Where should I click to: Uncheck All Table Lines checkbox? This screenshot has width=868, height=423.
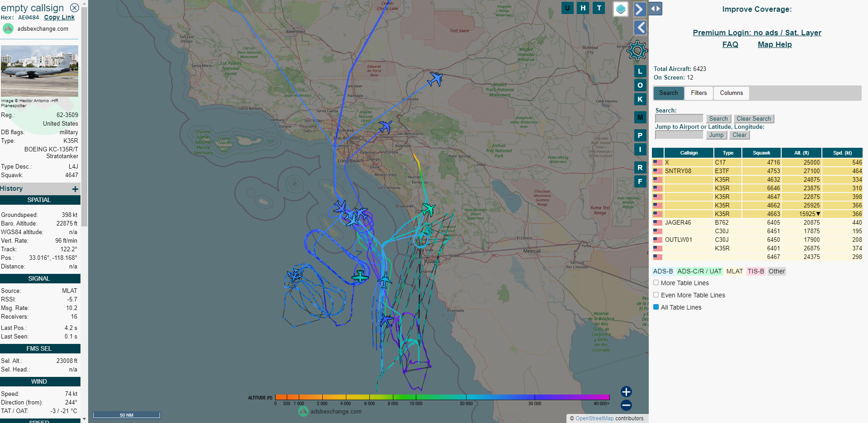tap(656, 307)
